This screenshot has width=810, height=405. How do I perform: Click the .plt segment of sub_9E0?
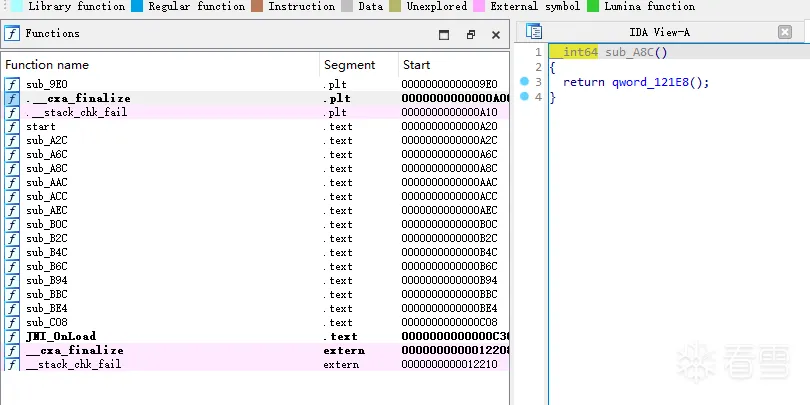click(x=335, y=84)
